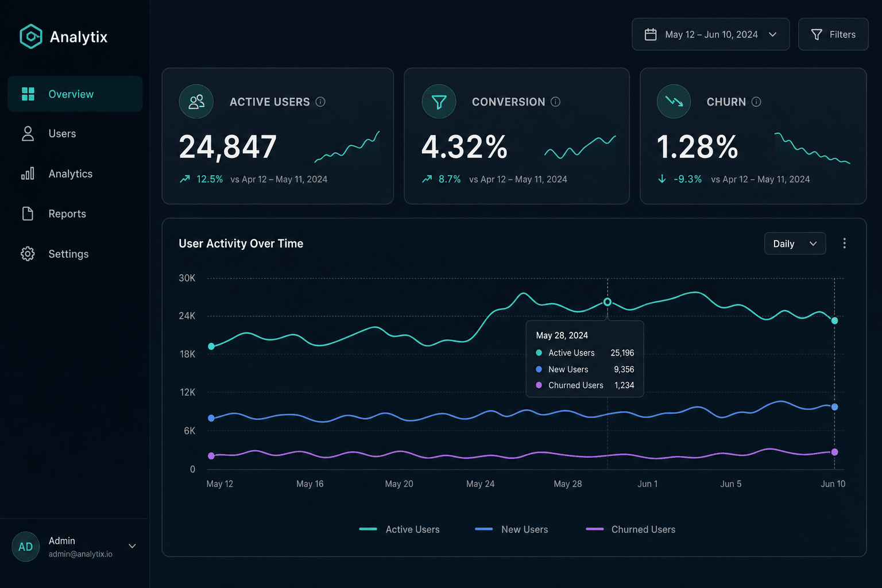This screenshot has height=588, width=882.
Task: Click the Reports document icon
Action: (28, 214)
